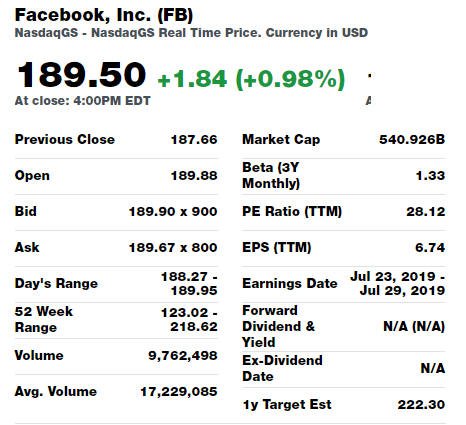Image resolution: width=466 pixels, height=425 pixels.
Task: Click the Bid value 189.90 x 900
Action: (173, 212)
